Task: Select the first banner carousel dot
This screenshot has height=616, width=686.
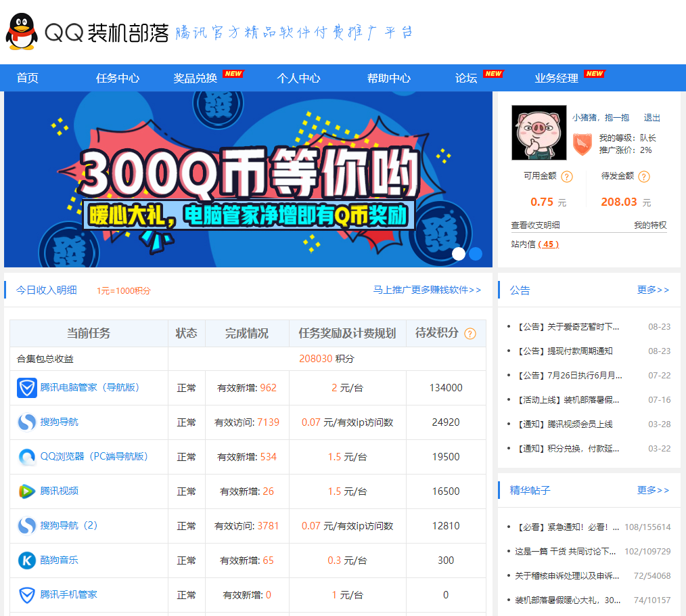Action: point(459,254)
